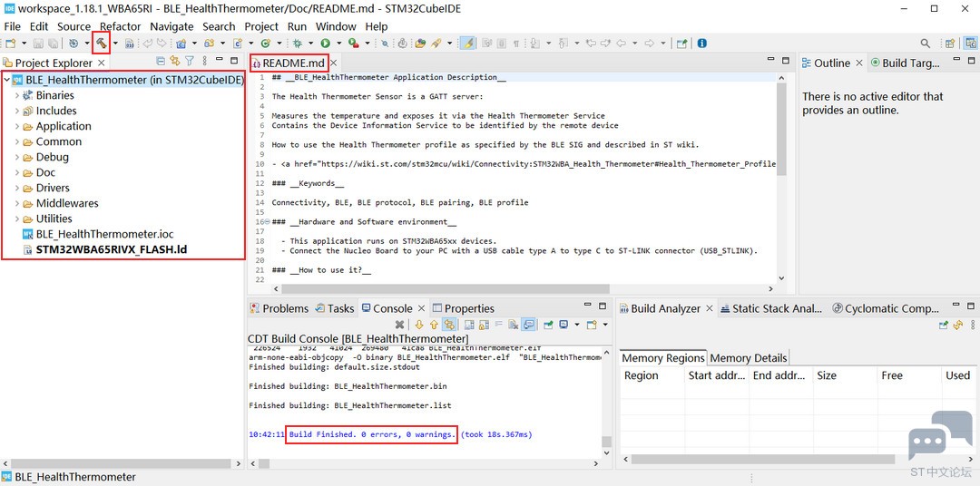The width and height of the screenshot is (980, 486).
Task: Click the hammer Build icon in the toolbar
Action: pos(102,44)
